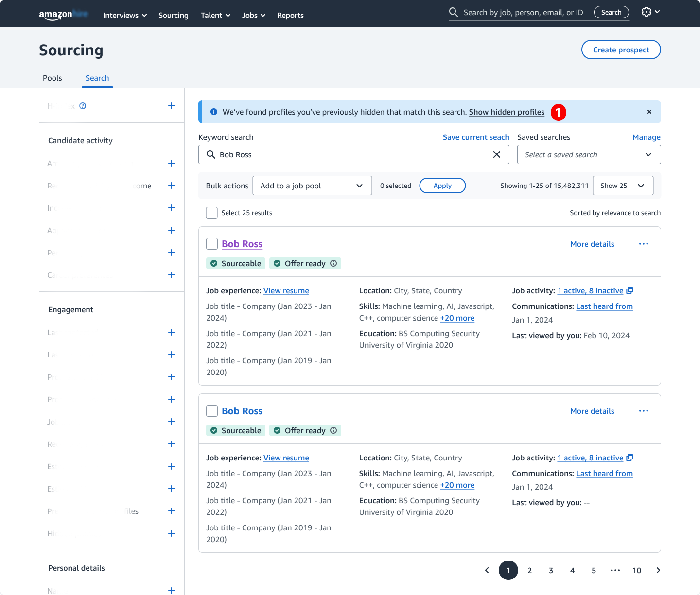
Task: Open the ellipsis menu on the purple Bob Ross card
Action: (x=644, y=244)
